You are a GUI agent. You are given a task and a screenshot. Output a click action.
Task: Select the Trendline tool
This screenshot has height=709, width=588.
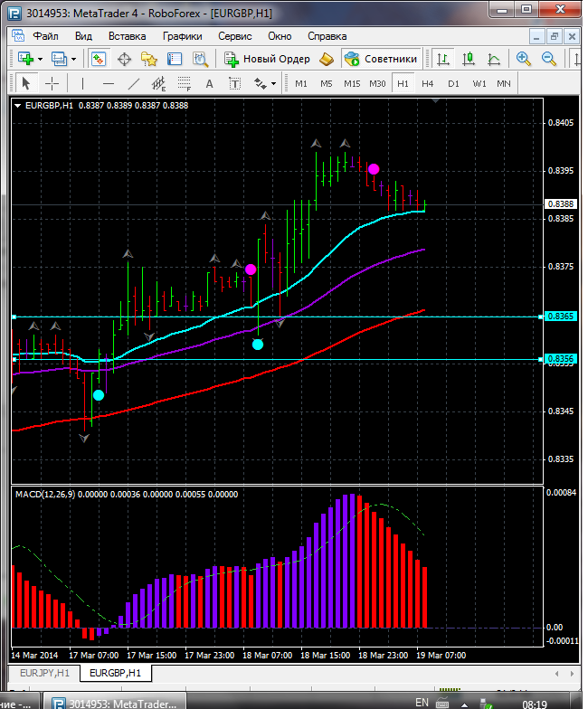(x=134, y=83)
